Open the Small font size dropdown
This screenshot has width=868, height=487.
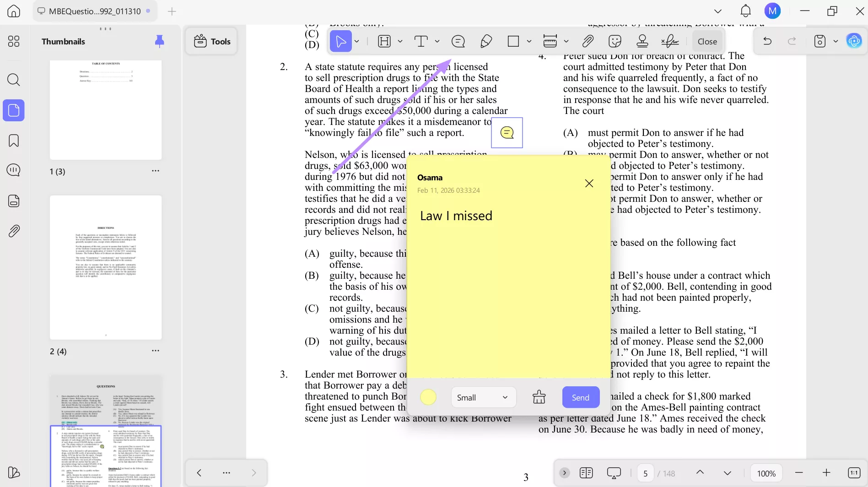point(483,397)
